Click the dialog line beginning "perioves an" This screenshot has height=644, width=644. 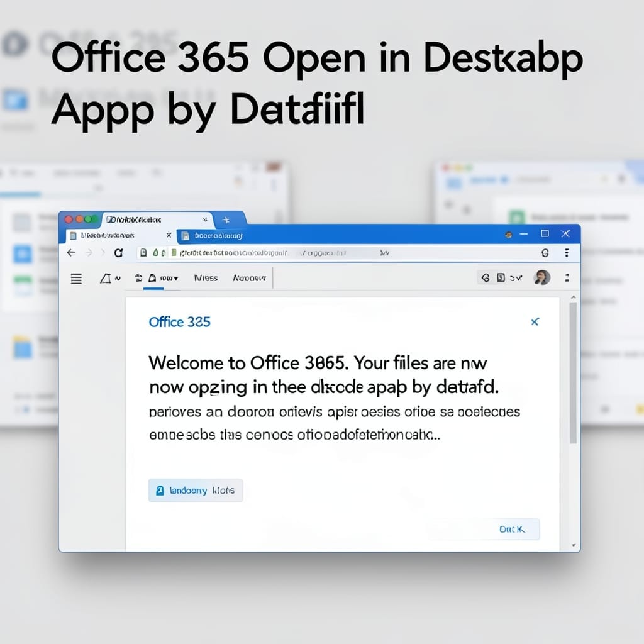(x=335, y=411)
